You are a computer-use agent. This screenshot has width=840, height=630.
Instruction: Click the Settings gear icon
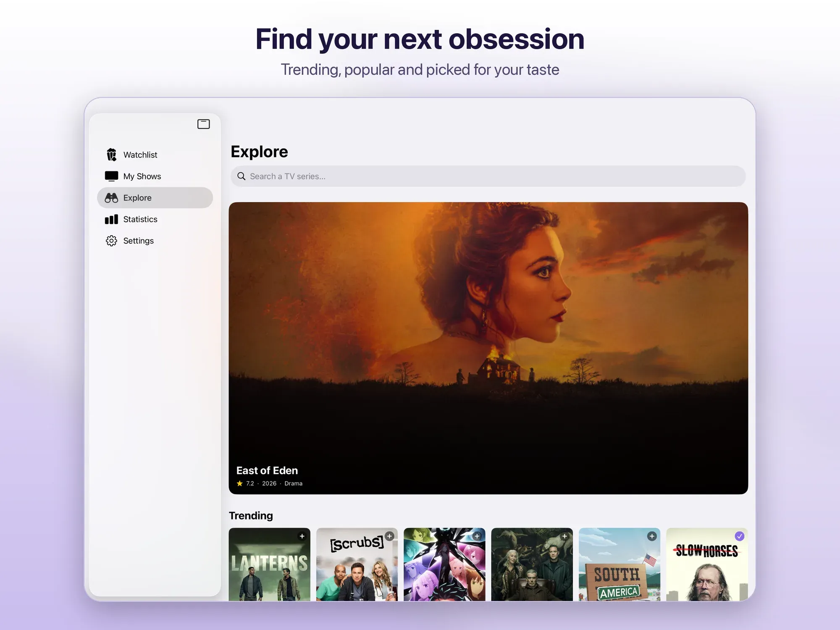111,241
